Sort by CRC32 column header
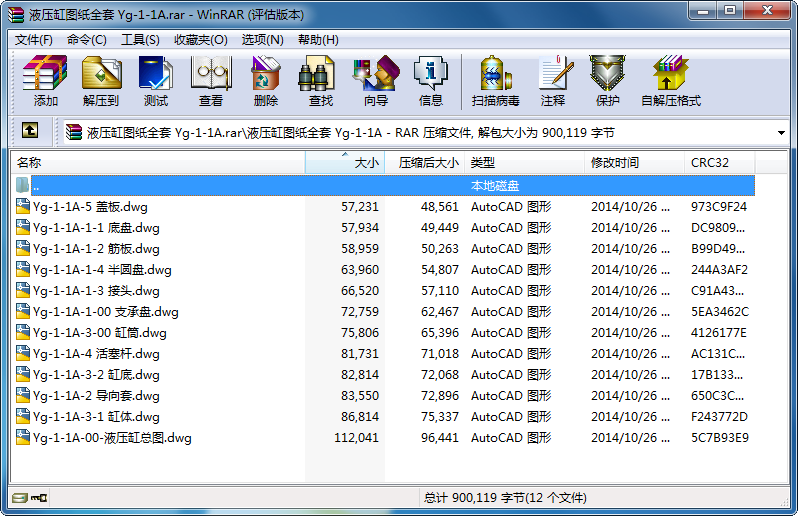 (720, 163)
